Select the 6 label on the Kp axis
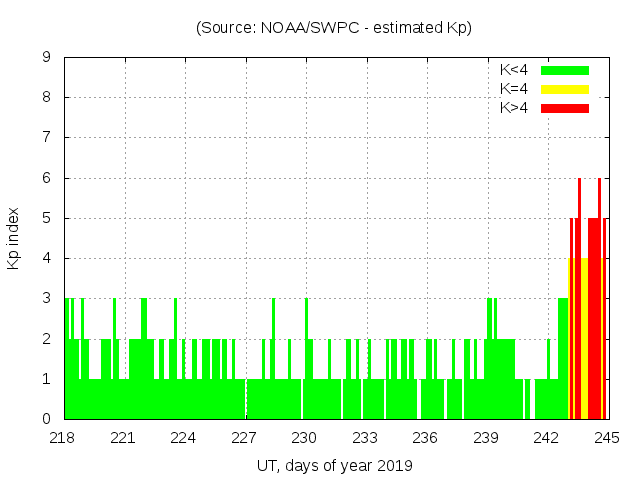Image resolution: width=640 pixels, height=480 pixels. tap(46, 178)
